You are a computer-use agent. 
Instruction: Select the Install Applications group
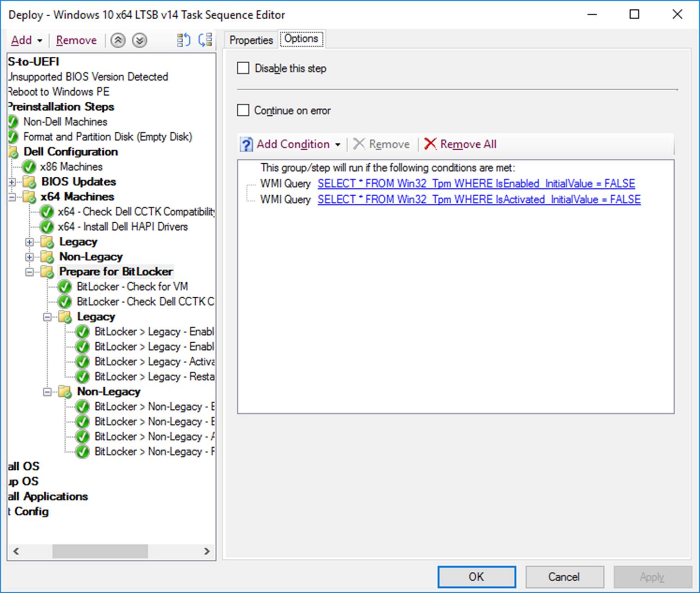tap(48, 496)
